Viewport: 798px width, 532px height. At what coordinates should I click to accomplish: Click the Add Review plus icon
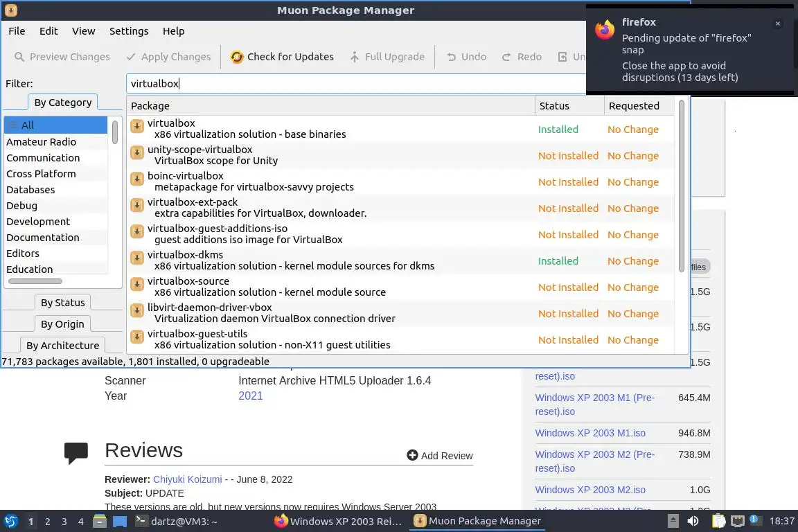pos(412,455)
